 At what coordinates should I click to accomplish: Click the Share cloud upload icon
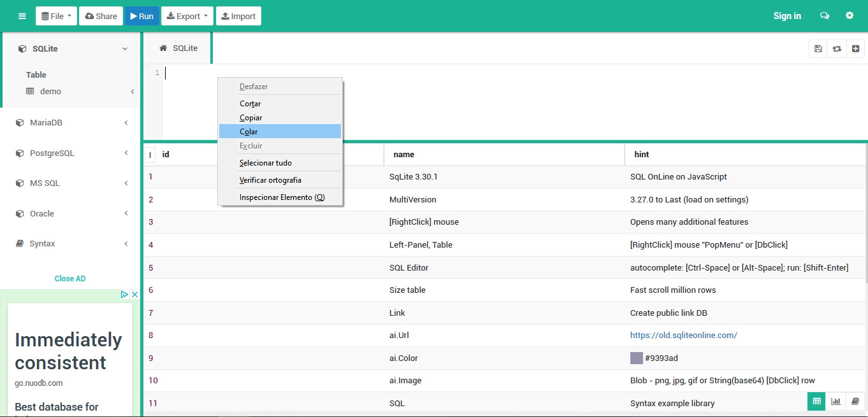click(x=89, y=16)
